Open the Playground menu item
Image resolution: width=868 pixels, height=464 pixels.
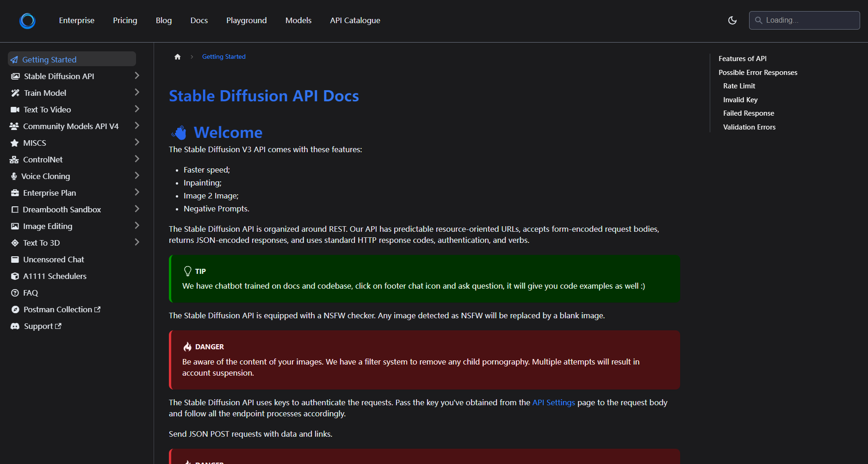point(246,20)
